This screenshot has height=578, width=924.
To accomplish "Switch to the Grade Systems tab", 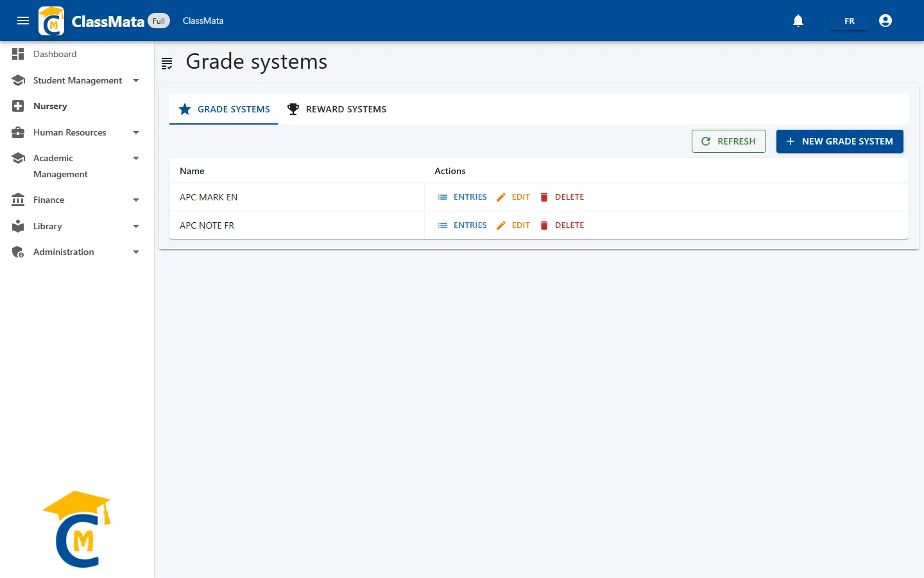I will [x=223, y=109].
